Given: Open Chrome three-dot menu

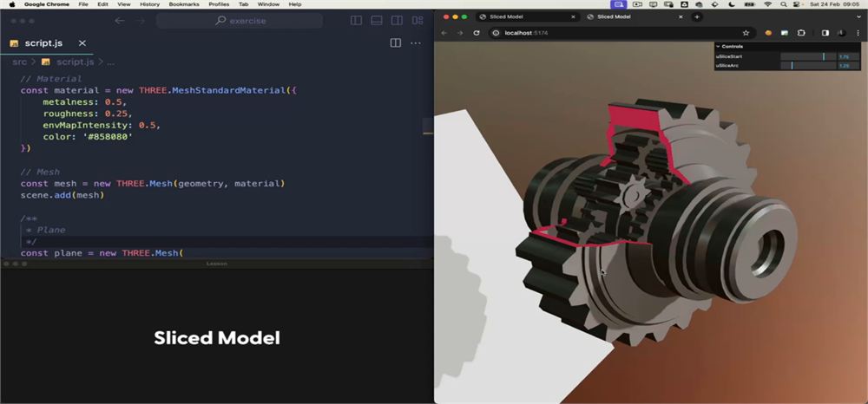Looking at the screenshot, I should click(858, 33).
